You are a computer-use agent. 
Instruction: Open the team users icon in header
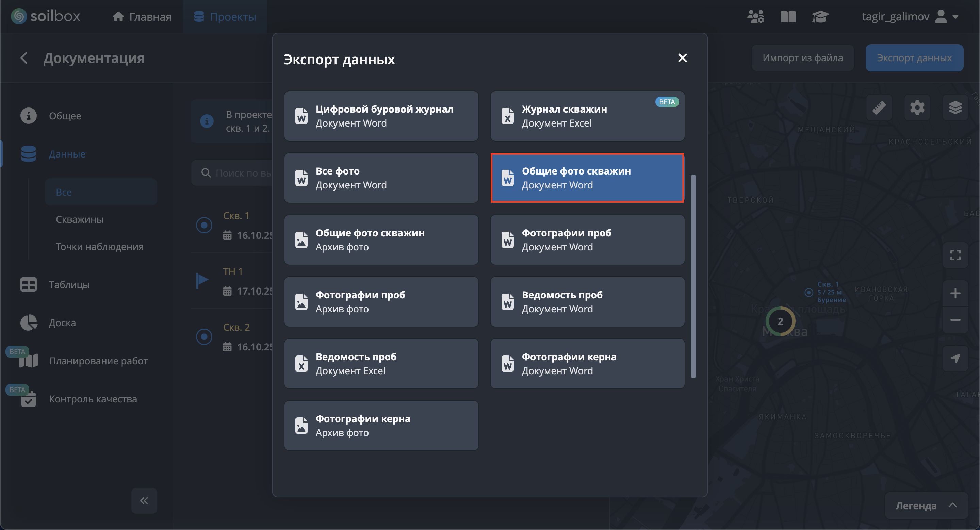coord(755,17)
